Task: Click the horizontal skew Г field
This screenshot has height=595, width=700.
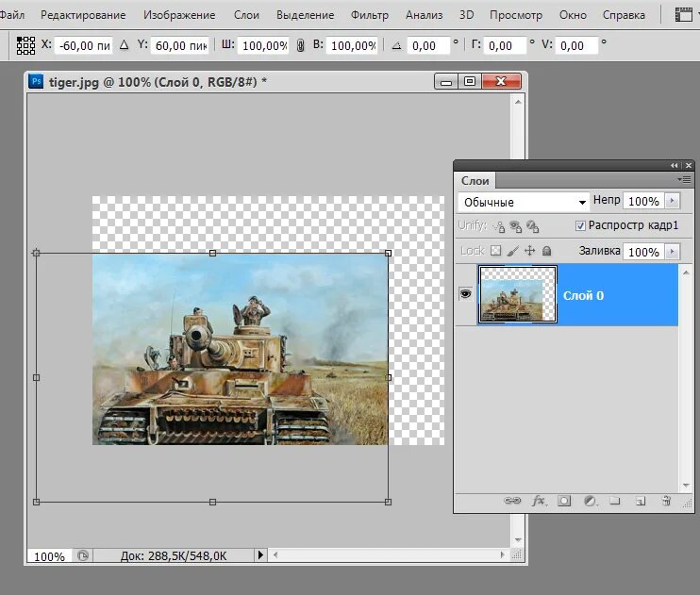Action: point(505,45)
